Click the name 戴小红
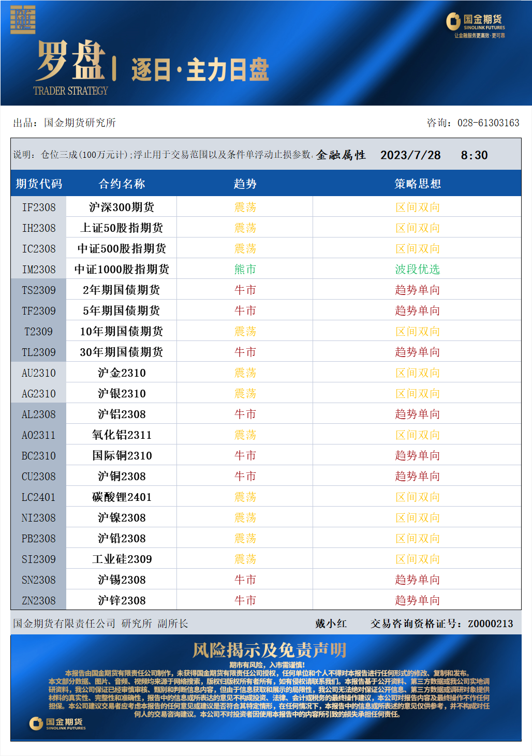 point(331,624)
